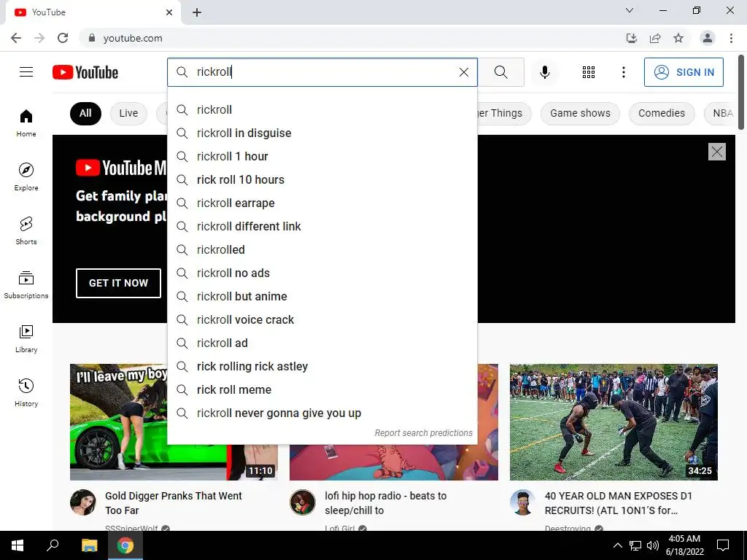Open the Gold Digger Pranks channel avatar
The width and height of the screenshot is (747, 560).
(83, 502)
